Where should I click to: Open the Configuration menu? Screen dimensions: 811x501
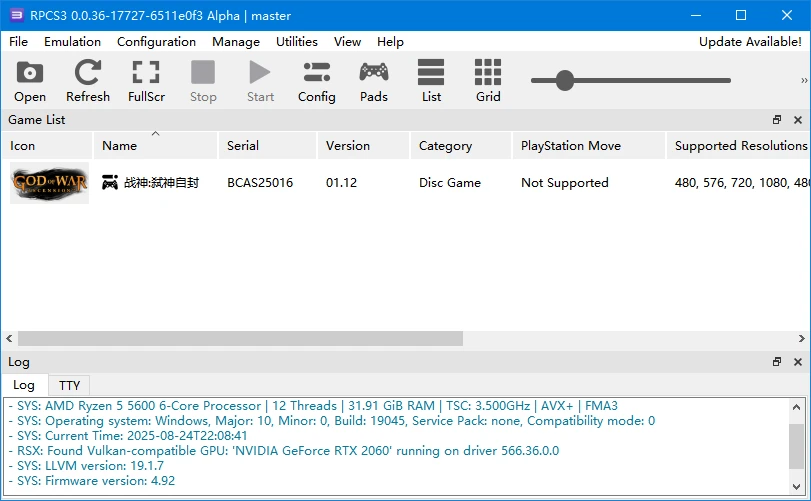[156, 42]
